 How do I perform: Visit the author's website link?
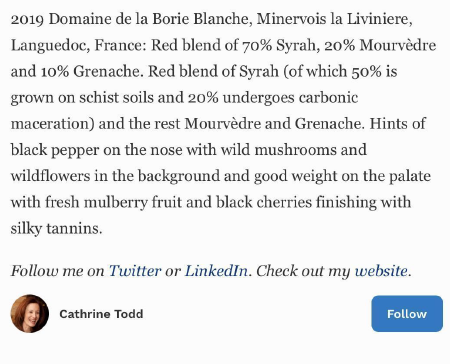pyautogui.click(x=381, y=271)
